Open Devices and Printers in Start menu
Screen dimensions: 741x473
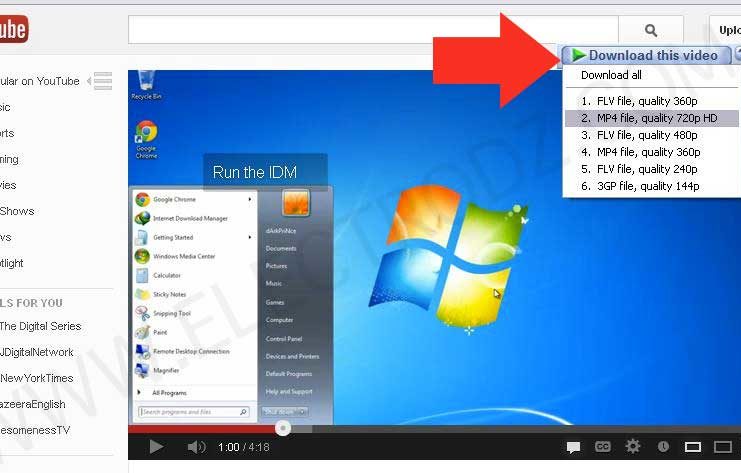pyautogui.click(x=292, y=356)
